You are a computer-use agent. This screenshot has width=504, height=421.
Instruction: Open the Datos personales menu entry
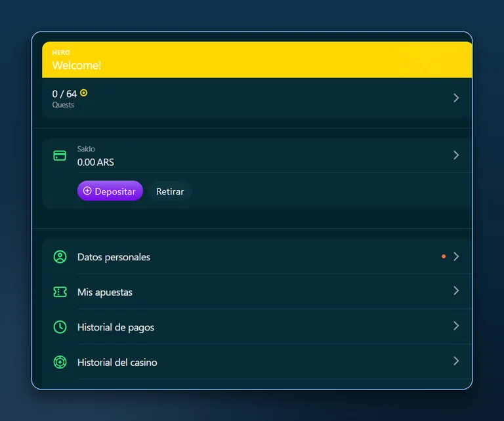tap(257, 256)
